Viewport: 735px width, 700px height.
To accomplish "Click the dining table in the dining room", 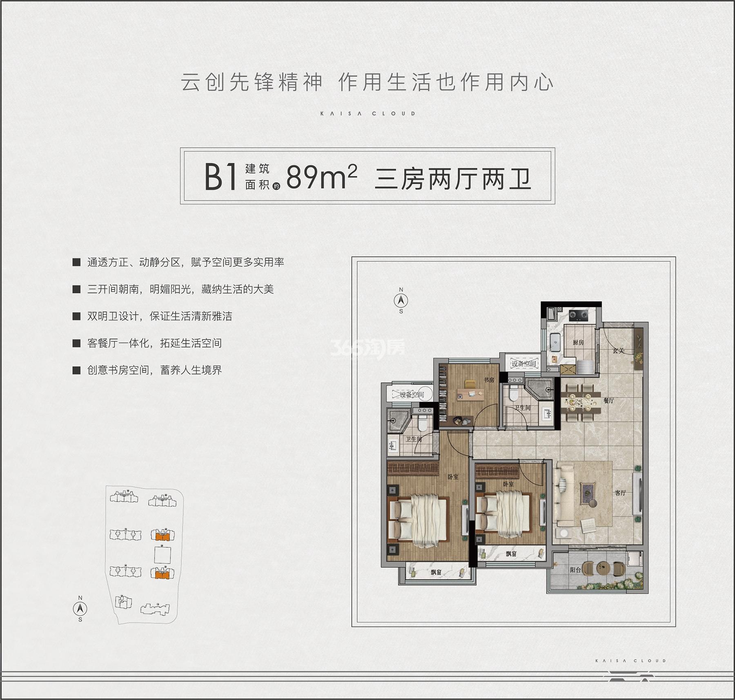I will coord(580,402).
